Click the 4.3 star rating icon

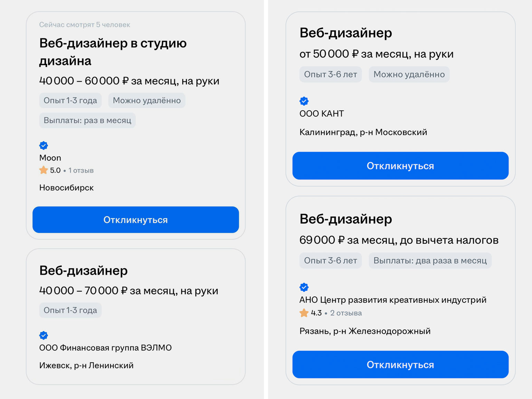click(x=304, y=313)
